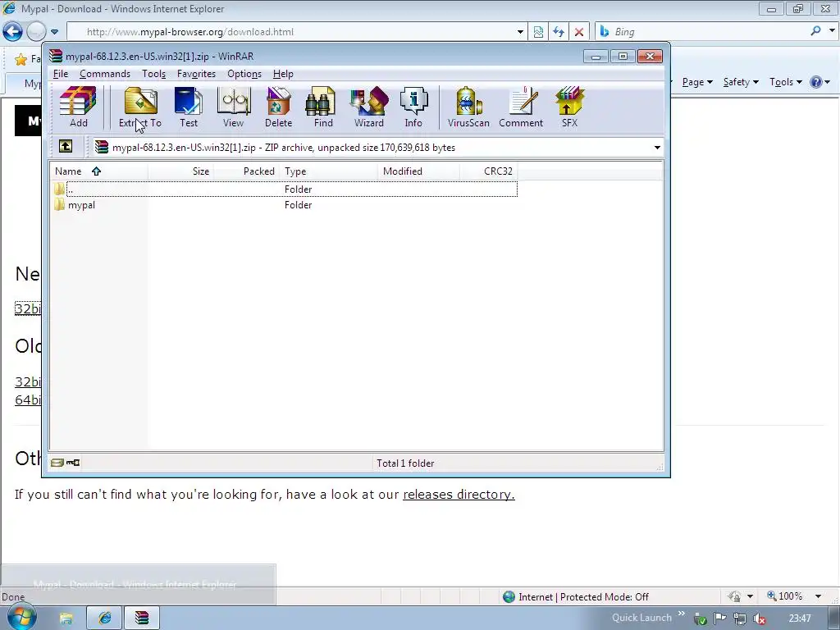Open IE Help question mark icon
Image resolution: width=840 pixels, height=630 pixels.
point(816,82)
